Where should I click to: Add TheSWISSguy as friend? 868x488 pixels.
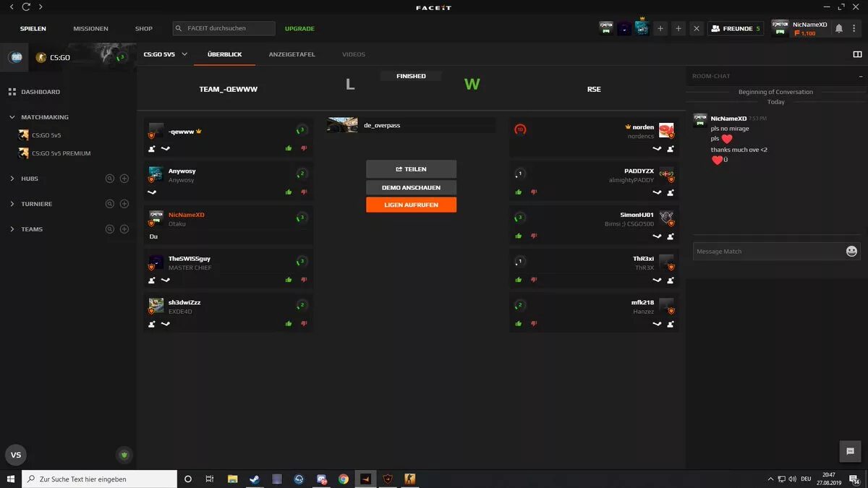tap(152, 280)
